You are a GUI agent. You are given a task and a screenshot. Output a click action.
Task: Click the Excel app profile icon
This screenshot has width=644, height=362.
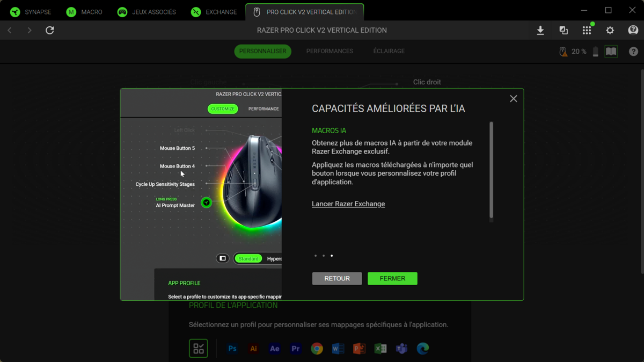click(380, 349)
